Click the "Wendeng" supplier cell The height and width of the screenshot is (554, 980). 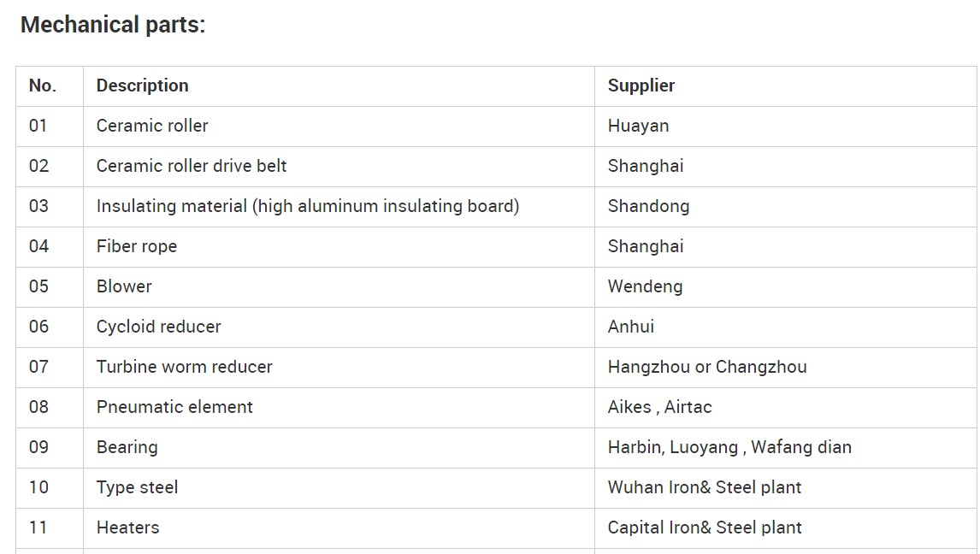tap(645, 286)
